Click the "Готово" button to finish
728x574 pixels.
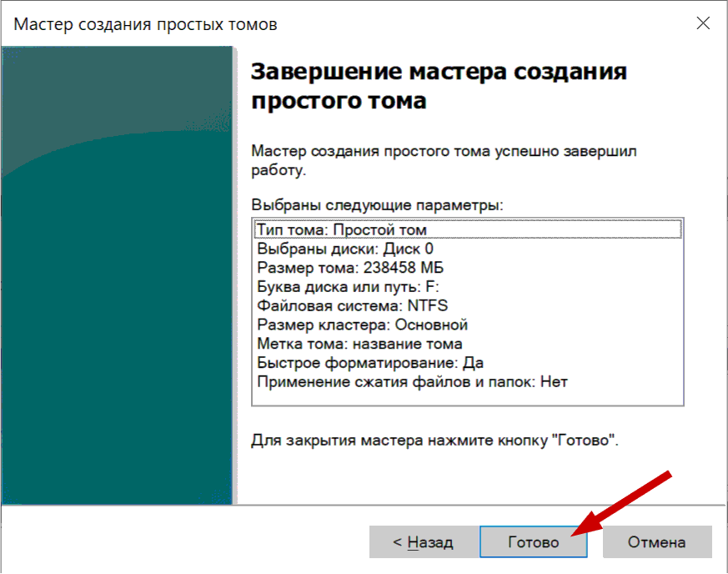534,542
